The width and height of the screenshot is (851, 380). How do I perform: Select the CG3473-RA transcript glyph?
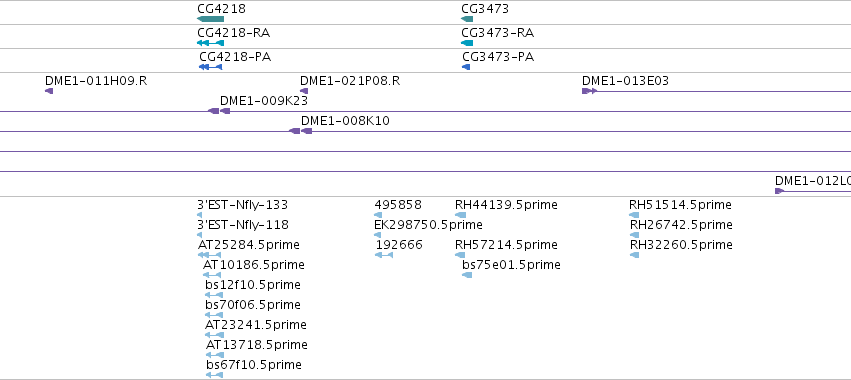467,43
